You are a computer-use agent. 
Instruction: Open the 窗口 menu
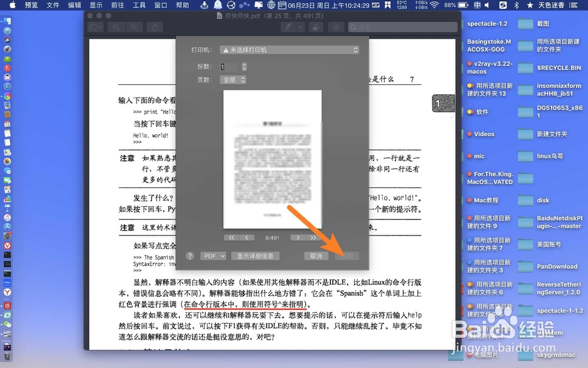click(161, 5)
